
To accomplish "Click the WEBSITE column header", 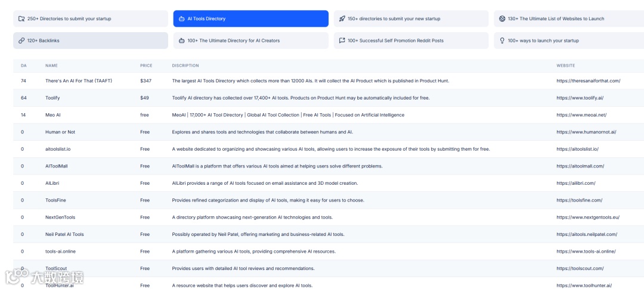I will 565,66.
